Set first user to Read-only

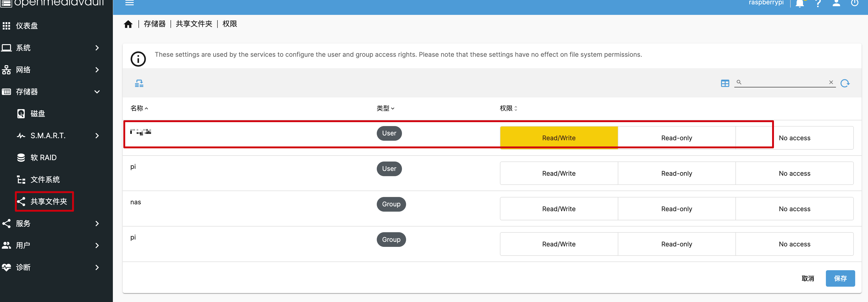tap(677, 138)
